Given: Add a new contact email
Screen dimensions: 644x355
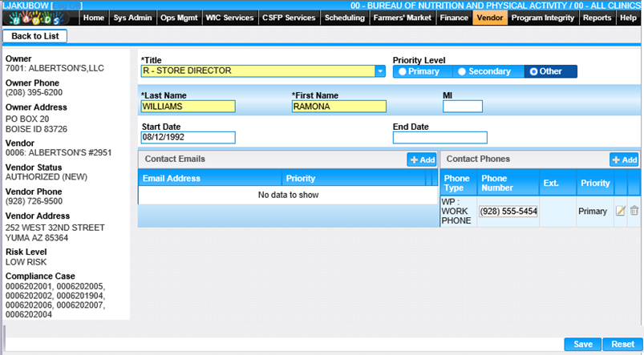Looking at the screenshot, I should [422, 159].
